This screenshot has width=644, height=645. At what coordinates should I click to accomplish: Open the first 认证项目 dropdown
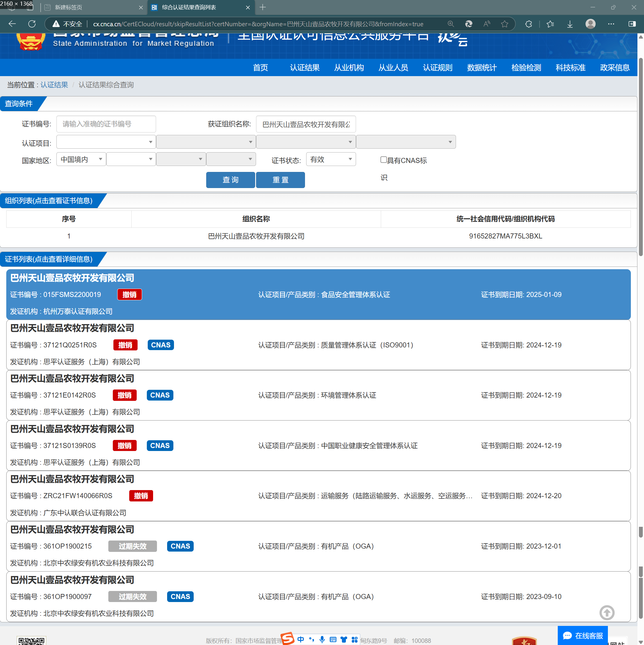106,142
